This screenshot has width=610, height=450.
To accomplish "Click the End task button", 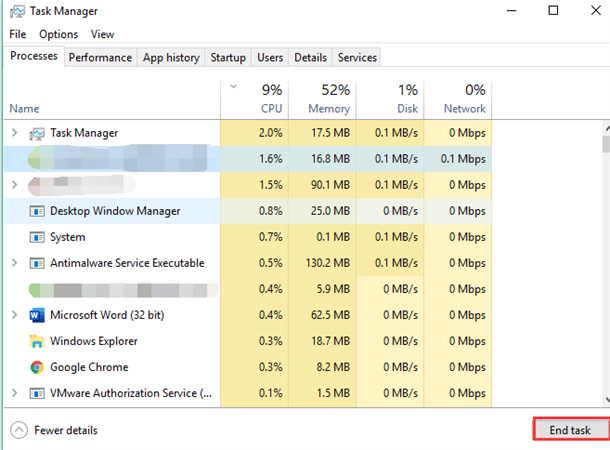I will coord(571,429).
